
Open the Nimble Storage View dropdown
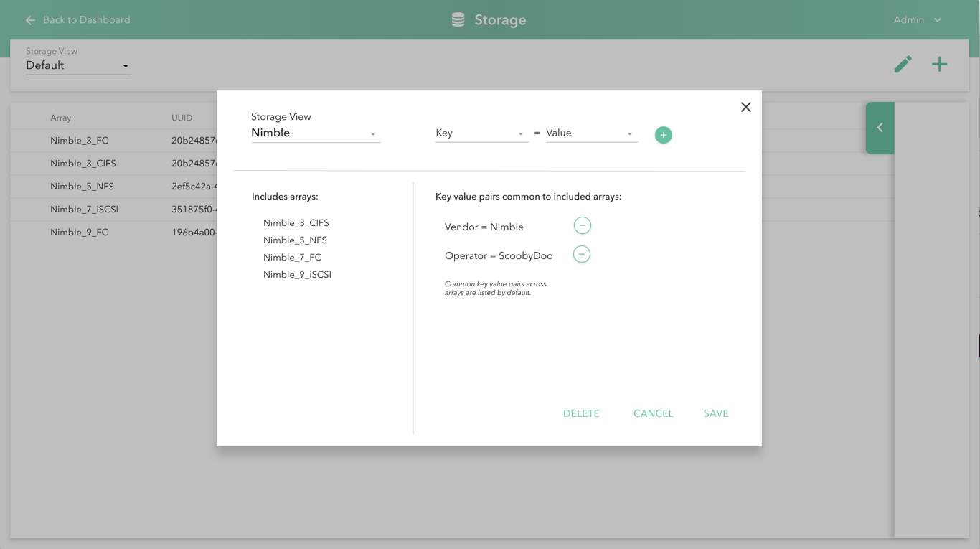[316, 133]
